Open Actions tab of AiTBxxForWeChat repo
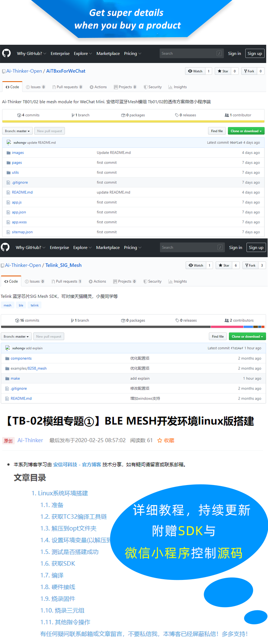This screenshot has height=644, width=268. (98, 87)
